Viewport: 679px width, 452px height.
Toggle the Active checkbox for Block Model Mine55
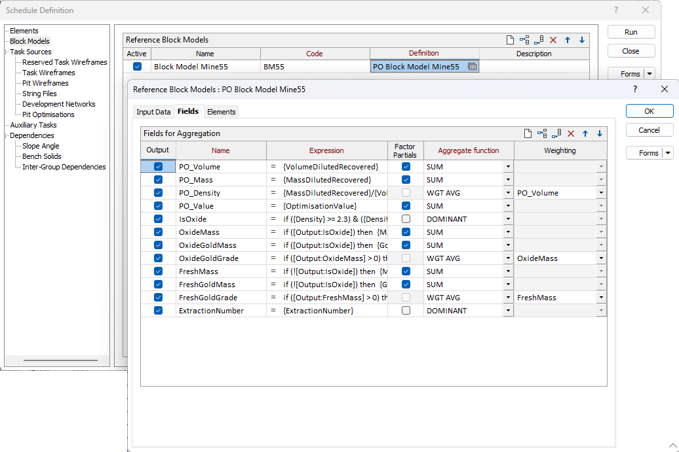point(137,67)
